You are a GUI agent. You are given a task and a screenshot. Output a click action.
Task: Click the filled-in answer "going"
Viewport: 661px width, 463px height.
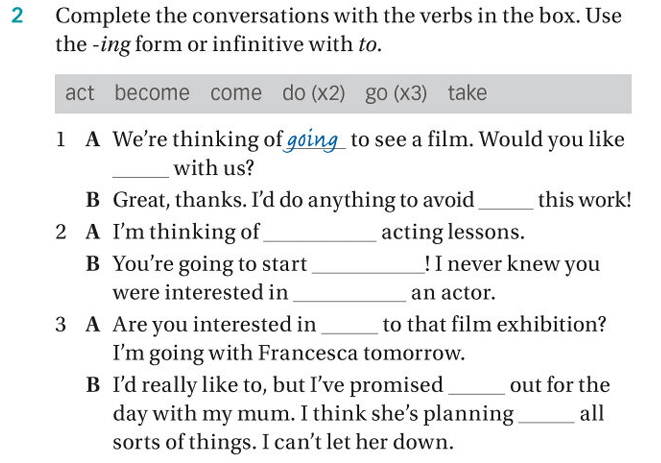coord(313,140)
